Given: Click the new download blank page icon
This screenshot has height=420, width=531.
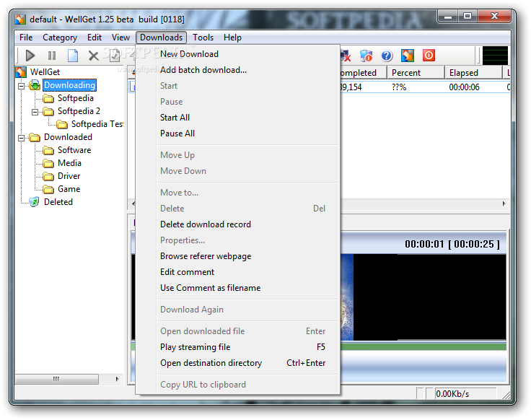Looking at the screenshot, I should pyautogui.click(x=73, y=56).
